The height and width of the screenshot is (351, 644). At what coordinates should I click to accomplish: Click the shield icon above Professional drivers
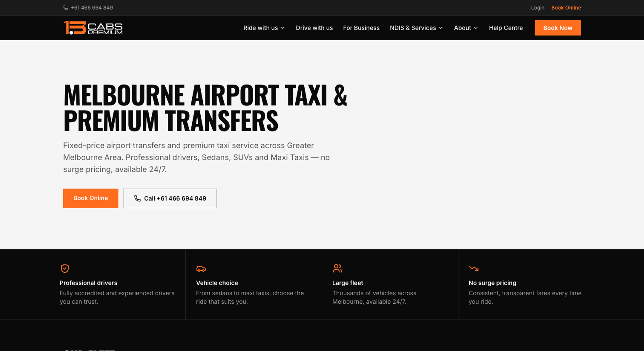(x=65, y=268)
